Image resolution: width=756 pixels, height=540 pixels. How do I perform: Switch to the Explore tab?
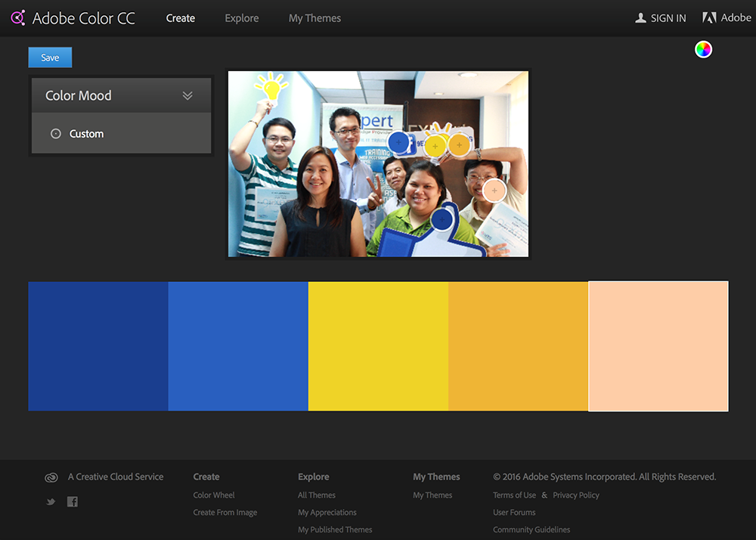(x=241, y=17)
